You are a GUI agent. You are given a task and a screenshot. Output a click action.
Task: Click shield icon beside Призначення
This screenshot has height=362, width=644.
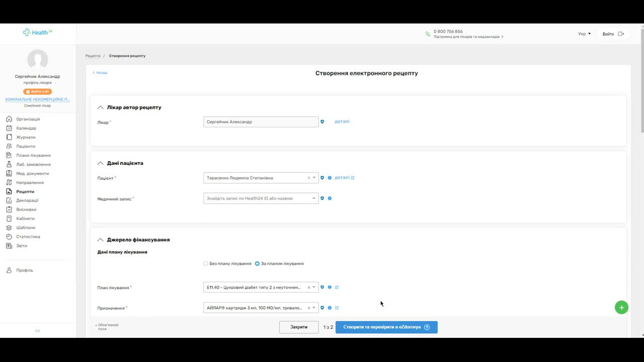(x=322, y=308)
